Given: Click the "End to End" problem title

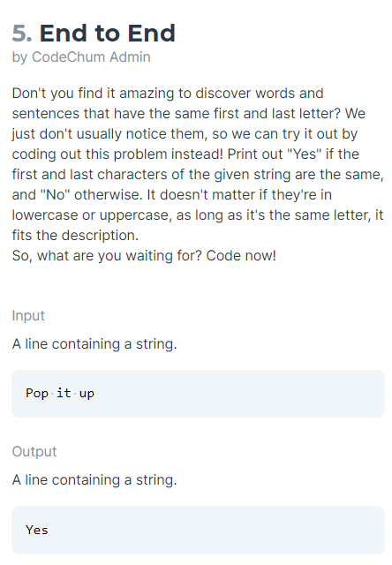Looking at the screenshot, I should (x=108, y=34).
